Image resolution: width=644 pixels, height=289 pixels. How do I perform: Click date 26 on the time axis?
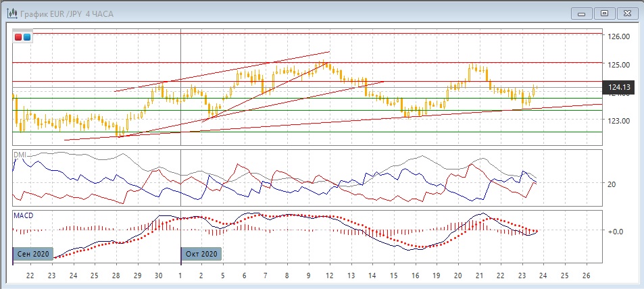point(586,276)
